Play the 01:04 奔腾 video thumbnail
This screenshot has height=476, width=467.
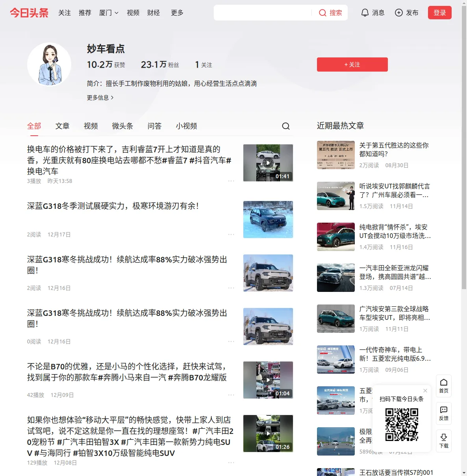coord(268,380)
